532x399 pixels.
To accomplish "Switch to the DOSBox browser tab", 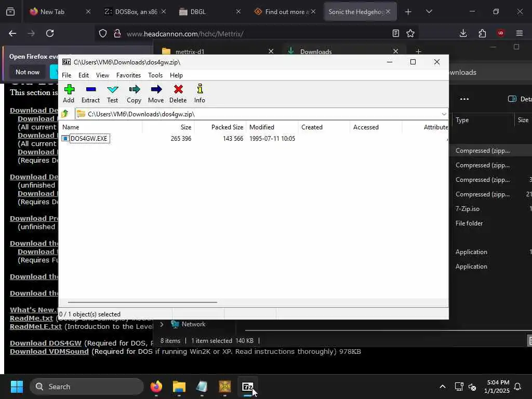I will (x=136, y=11).
